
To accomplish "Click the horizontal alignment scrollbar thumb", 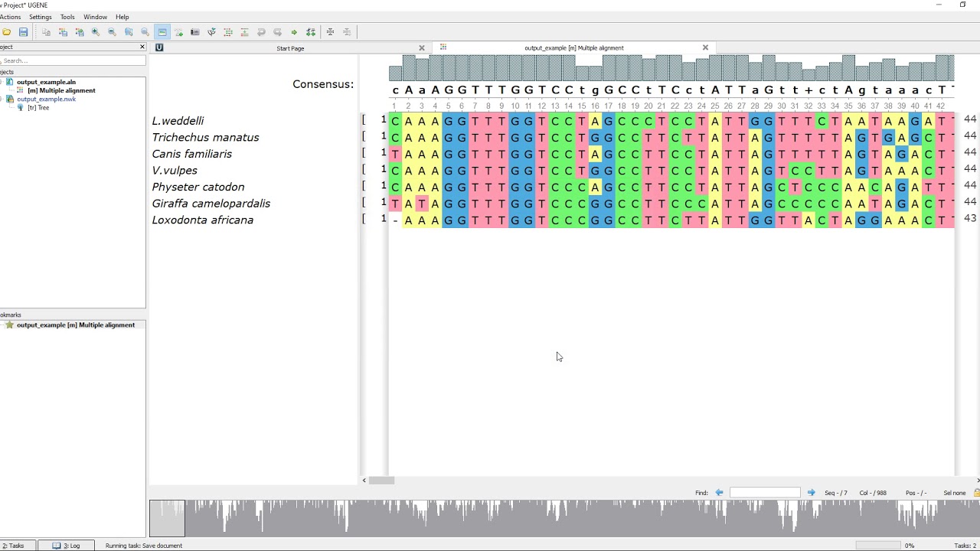I will coord(381,481).
